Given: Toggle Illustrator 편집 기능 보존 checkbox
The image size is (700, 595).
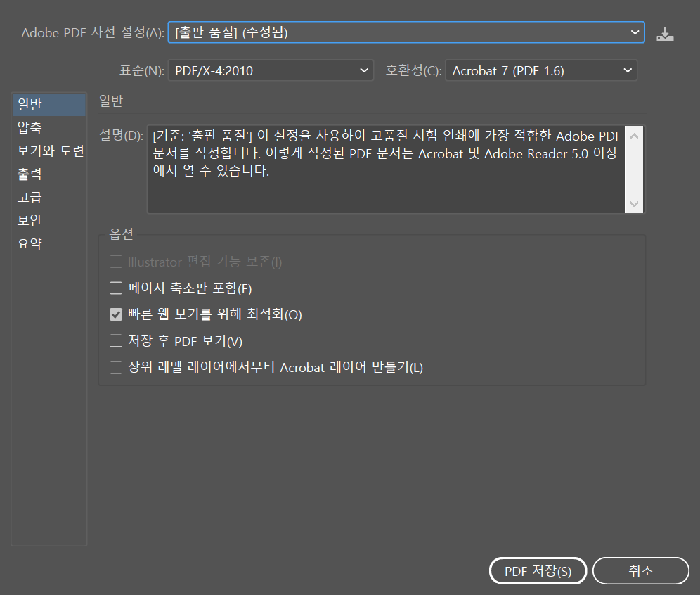Looking at the screenshot, I should tap(116, 262).
